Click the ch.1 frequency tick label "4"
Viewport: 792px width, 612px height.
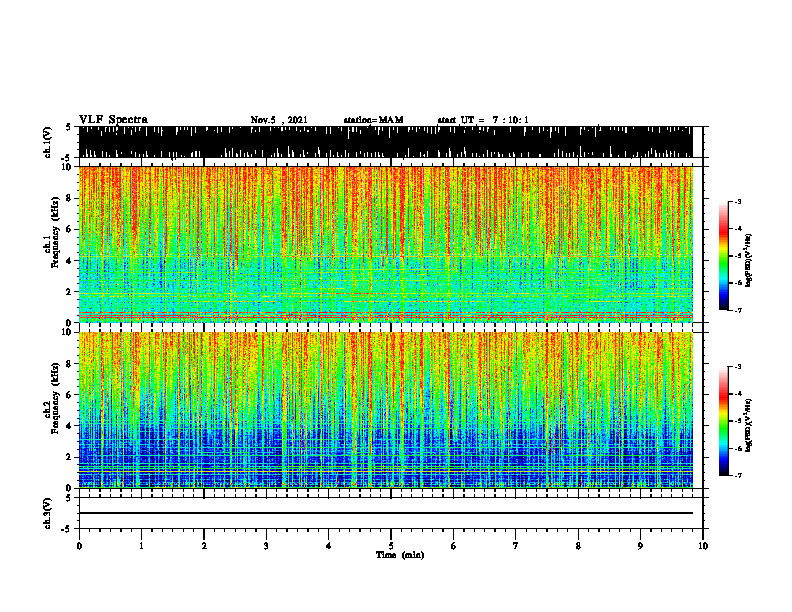pyautogui.click(x=70, y=261)
